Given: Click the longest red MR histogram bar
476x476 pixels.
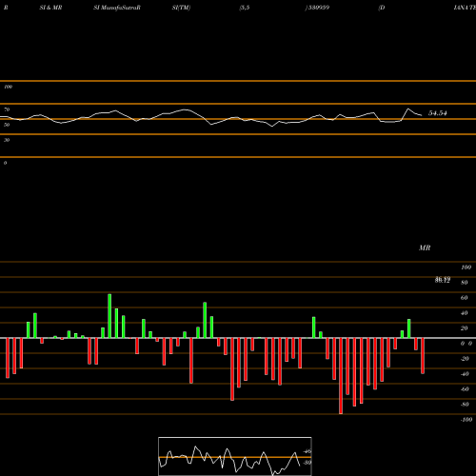Looking at the screenshot, I should 341,376.
